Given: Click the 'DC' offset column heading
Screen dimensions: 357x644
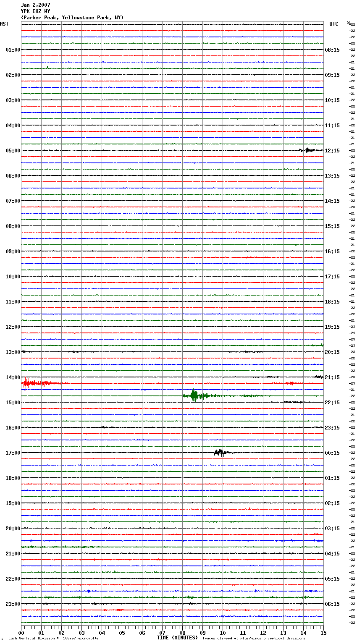Looking at the screenshot, I should [x=349, y=23].
